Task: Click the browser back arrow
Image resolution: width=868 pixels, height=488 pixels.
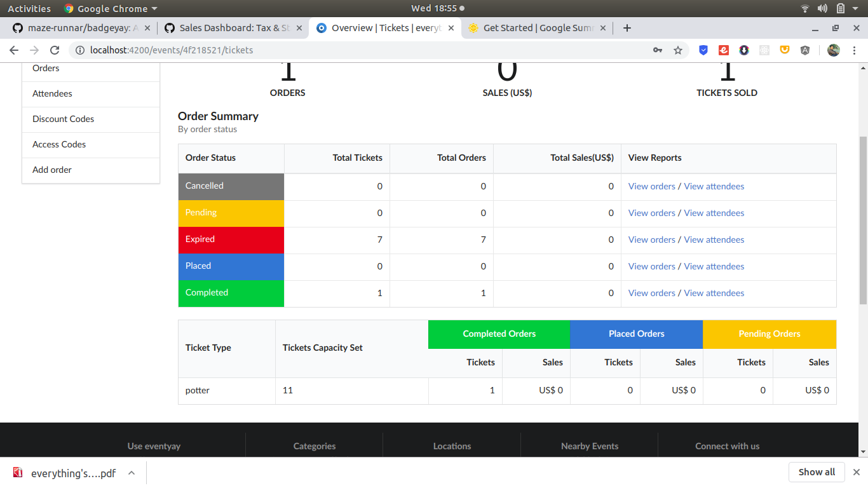Action: (14, 50)
